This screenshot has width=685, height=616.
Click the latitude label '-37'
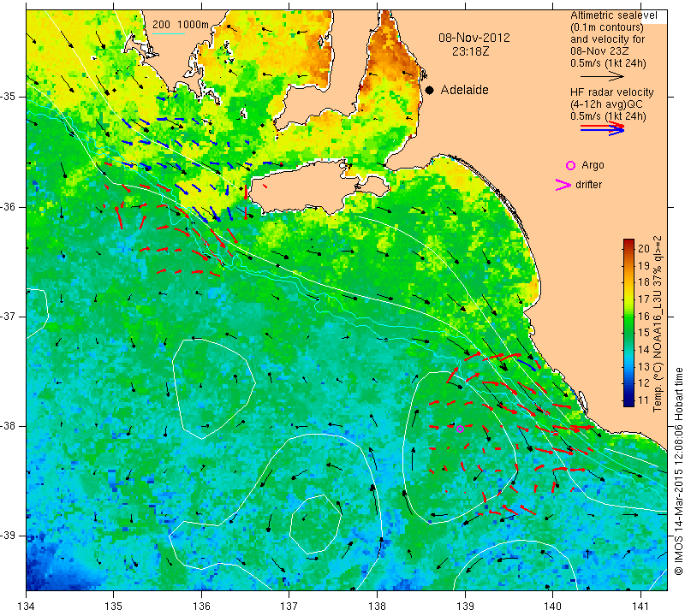[8, 316]
